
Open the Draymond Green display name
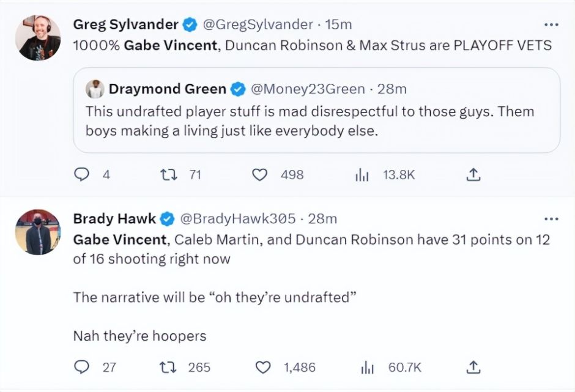point(167,89)
